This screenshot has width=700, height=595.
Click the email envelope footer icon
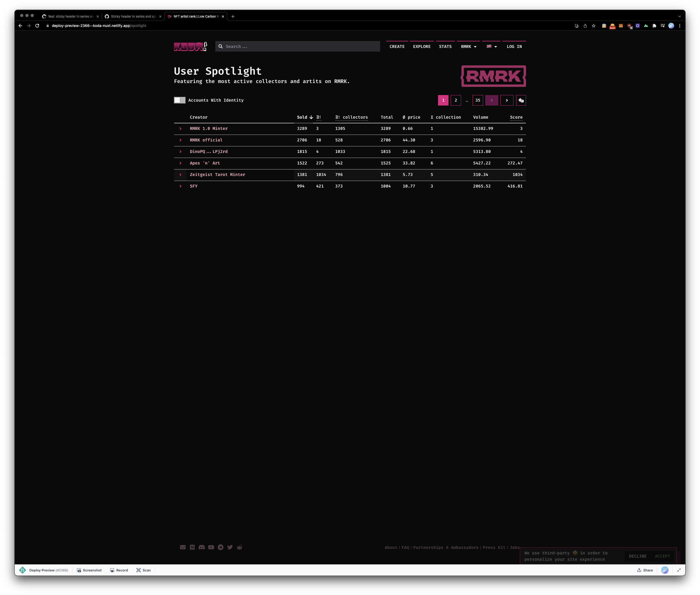coord(183,547)
